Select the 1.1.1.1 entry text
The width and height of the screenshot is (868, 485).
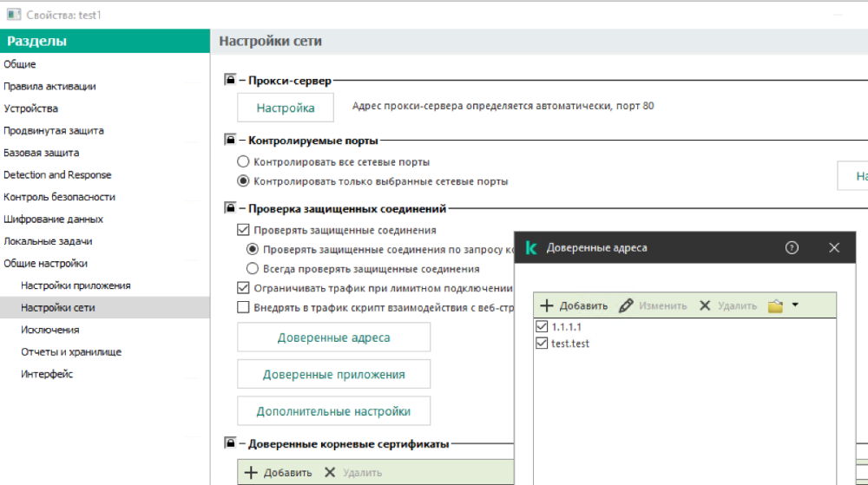(566, 327)
